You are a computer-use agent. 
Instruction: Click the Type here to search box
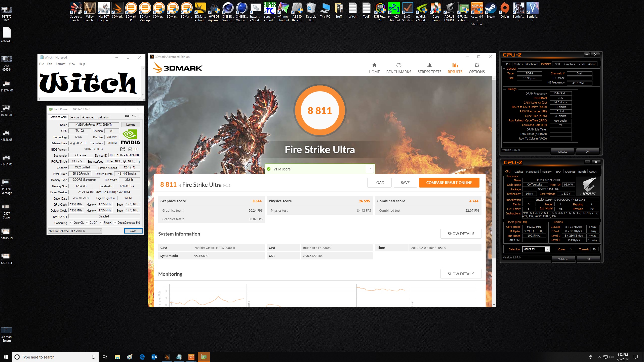(55, 357)
